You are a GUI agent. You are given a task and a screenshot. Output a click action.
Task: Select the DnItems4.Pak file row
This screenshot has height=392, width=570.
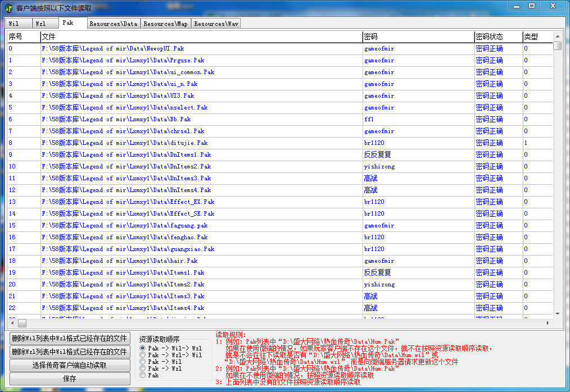click(x=280, y=190)
